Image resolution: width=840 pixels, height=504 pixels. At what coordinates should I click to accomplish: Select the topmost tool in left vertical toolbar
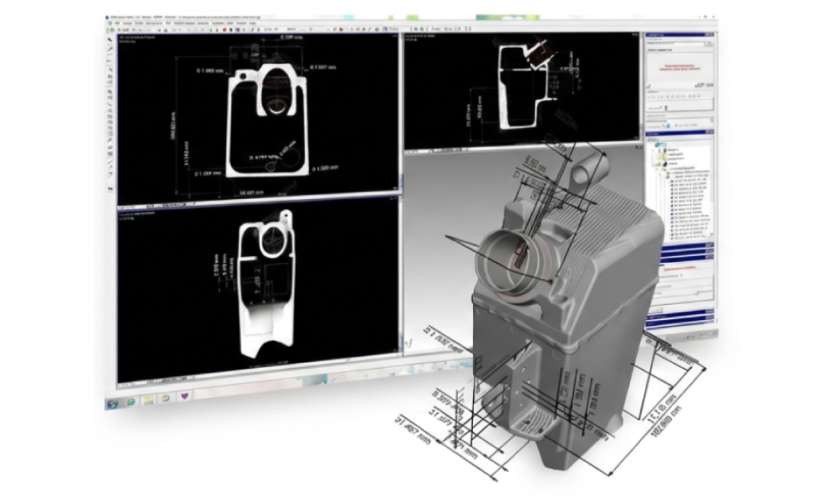click(111, 41)
